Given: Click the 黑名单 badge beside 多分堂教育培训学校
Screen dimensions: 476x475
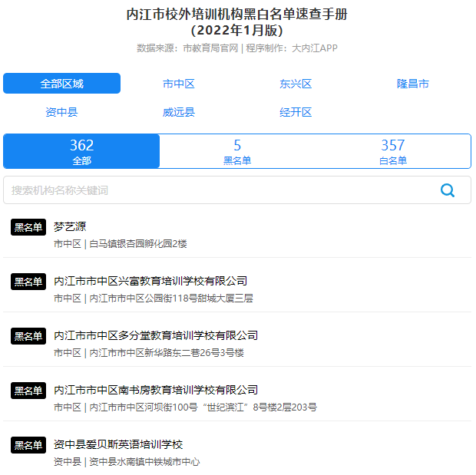Looking at the screenshot, I should [x=28, y=336].
